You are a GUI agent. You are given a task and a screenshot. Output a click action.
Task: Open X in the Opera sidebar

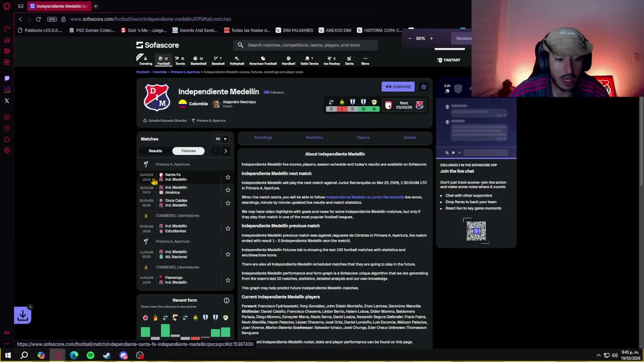[7, 101]
